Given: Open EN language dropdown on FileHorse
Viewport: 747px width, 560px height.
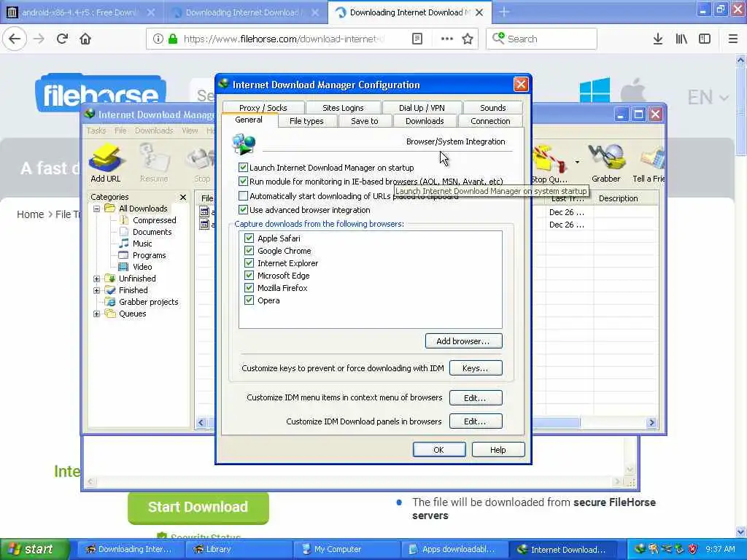Looking at the screenshot, I should coord(708,98).
